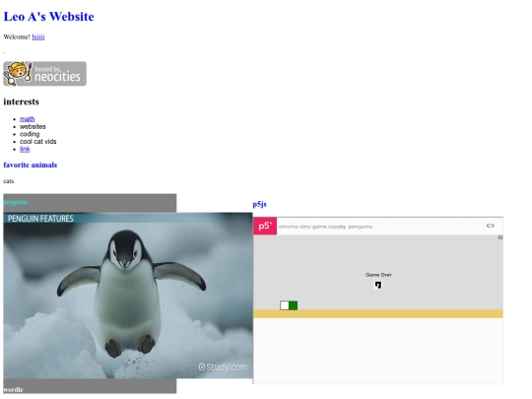The height and width of the screenshot is (399, 532).
Task: Click the 'PENGUIN FEATURES' caption on image
Action: (x=40, y=219)
